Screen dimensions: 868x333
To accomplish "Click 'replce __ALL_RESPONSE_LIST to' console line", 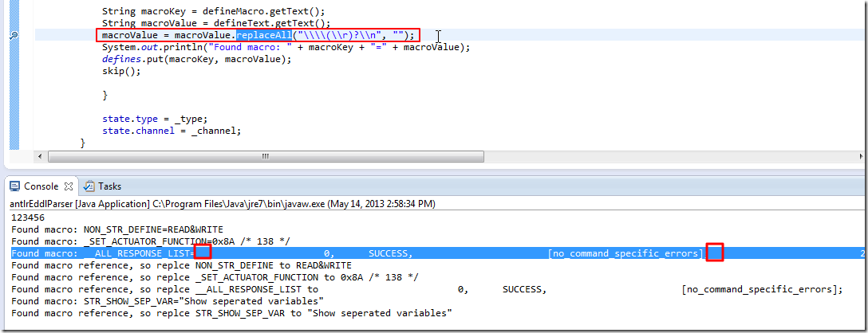I will pyautogui.click(x=427, y=289).
